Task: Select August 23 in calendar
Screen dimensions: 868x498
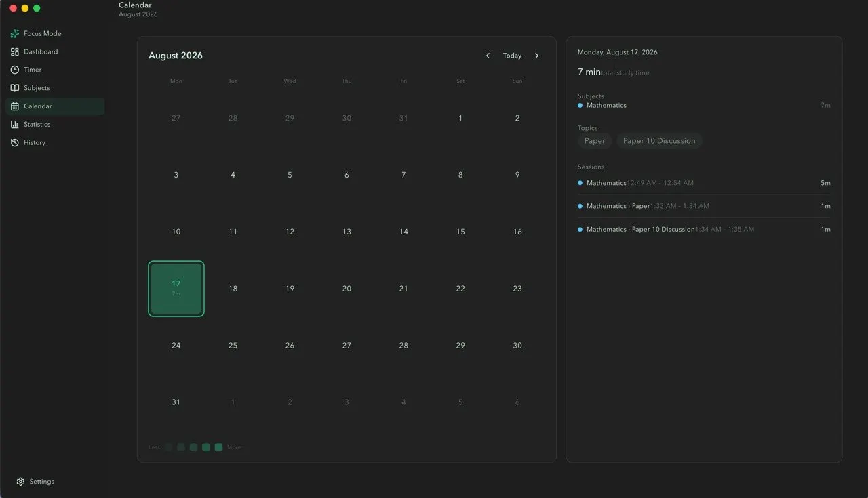Action: pyautogui.click(x=517, y=289)
